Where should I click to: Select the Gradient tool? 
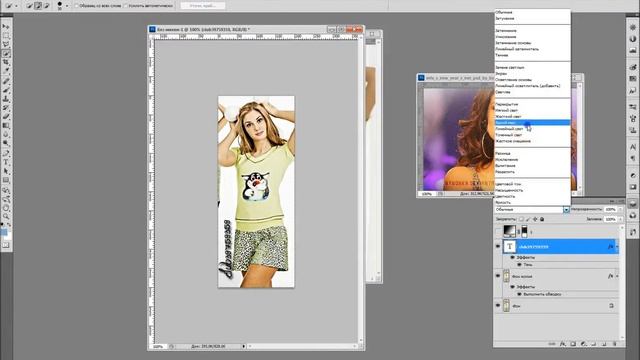(x=6, y=126)
